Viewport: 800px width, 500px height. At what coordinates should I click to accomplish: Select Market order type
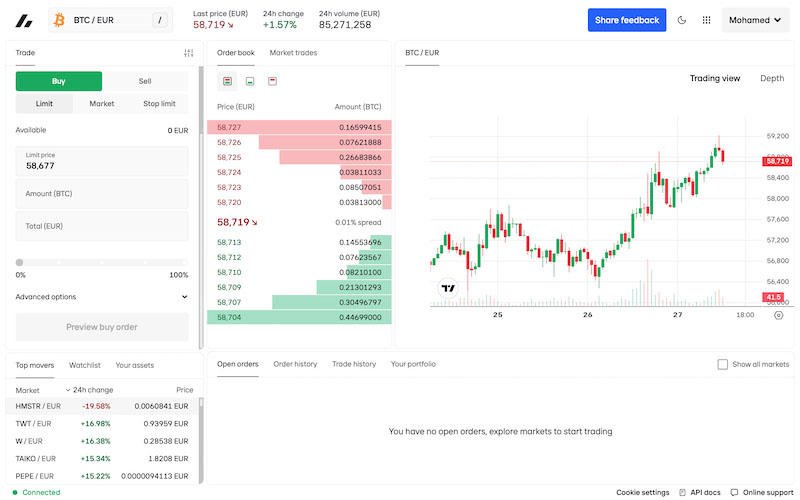tap(102, 104)
